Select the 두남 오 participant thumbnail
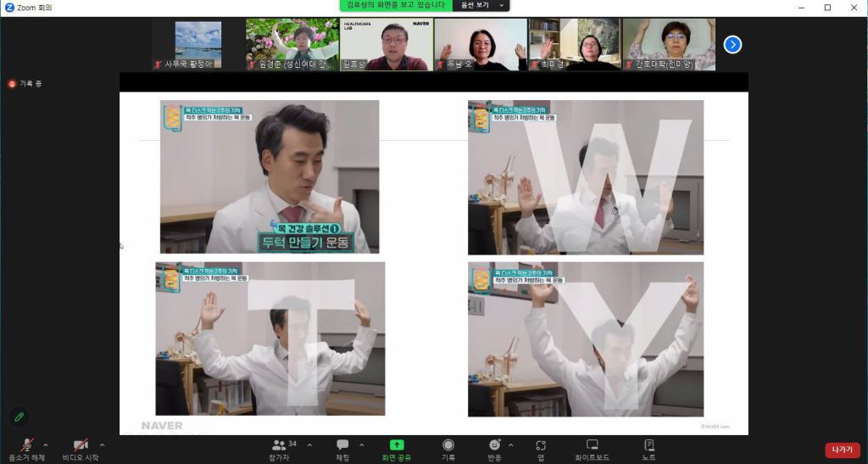 (481, 44)
